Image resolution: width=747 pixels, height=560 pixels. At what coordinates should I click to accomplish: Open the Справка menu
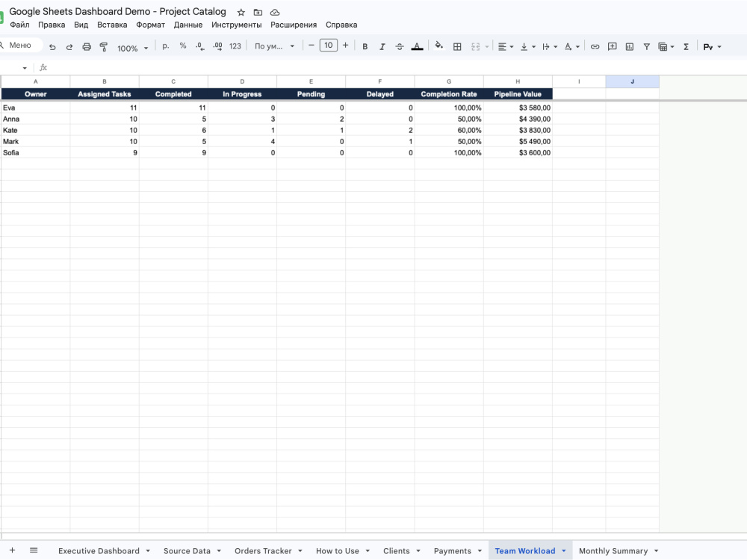point(341,25)
